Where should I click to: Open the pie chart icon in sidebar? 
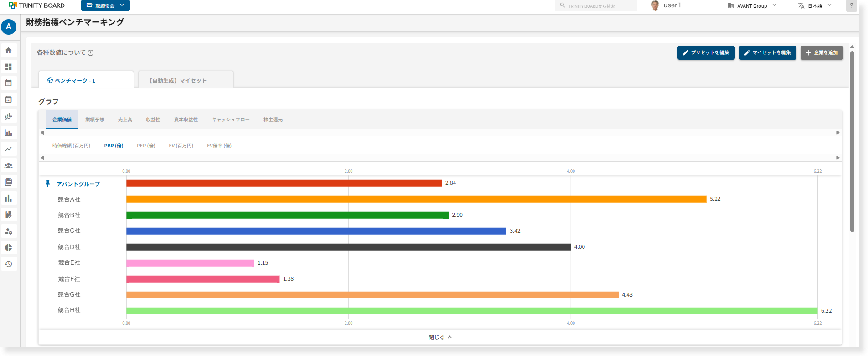[9, 247]
